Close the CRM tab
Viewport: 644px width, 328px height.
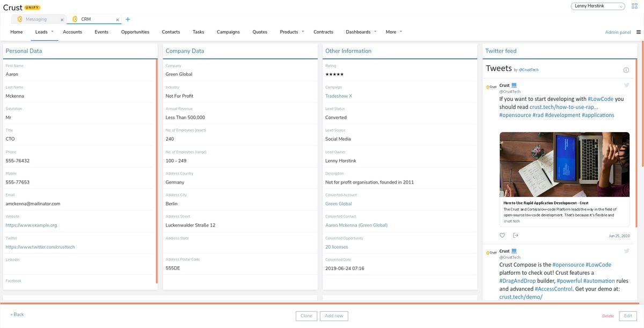pyautogui.click(x=118, y=20)
